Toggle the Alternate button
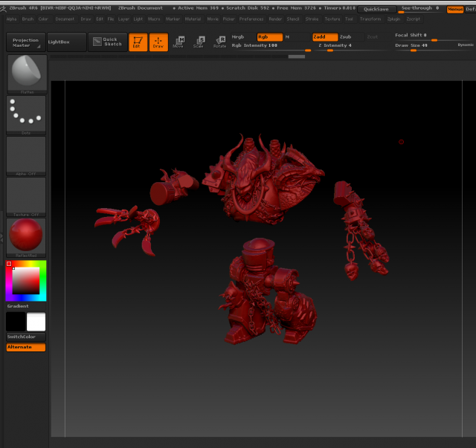The height and width of the screenshot is (448, 476). (x=26, y=347)
